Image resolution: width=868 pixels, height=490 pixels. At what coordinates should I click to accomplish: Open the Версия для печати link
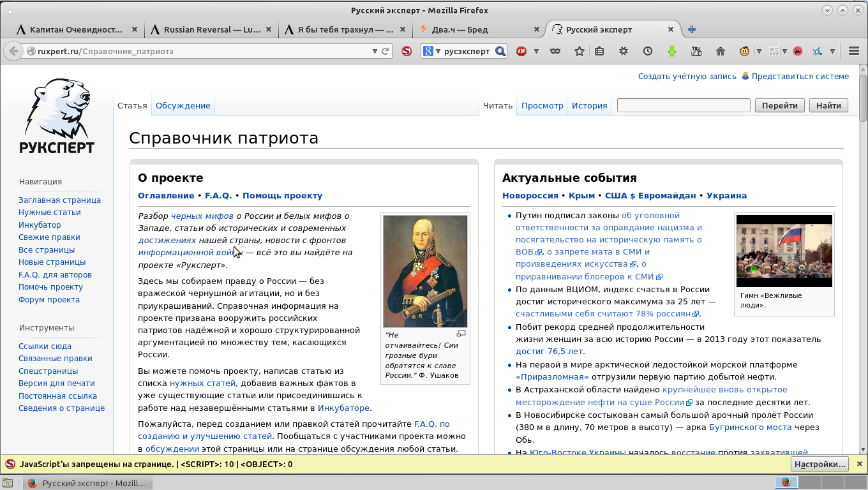57,383
